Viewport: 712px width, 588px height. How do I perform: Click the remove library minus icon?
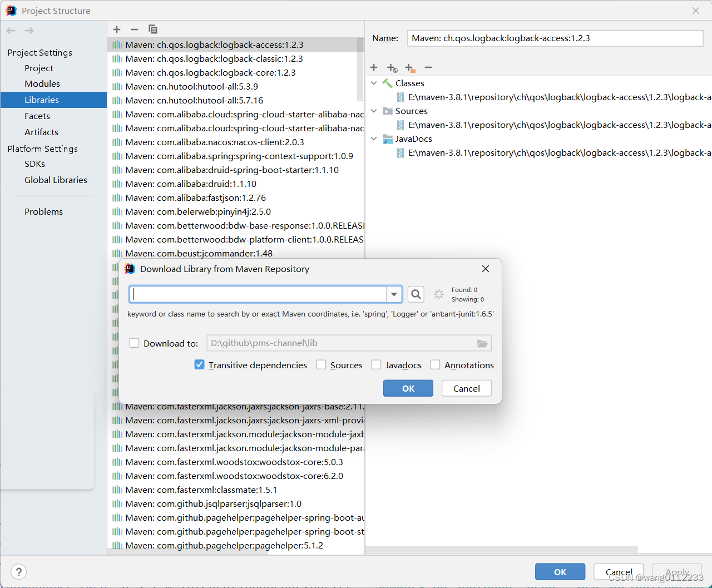[134, 29]
